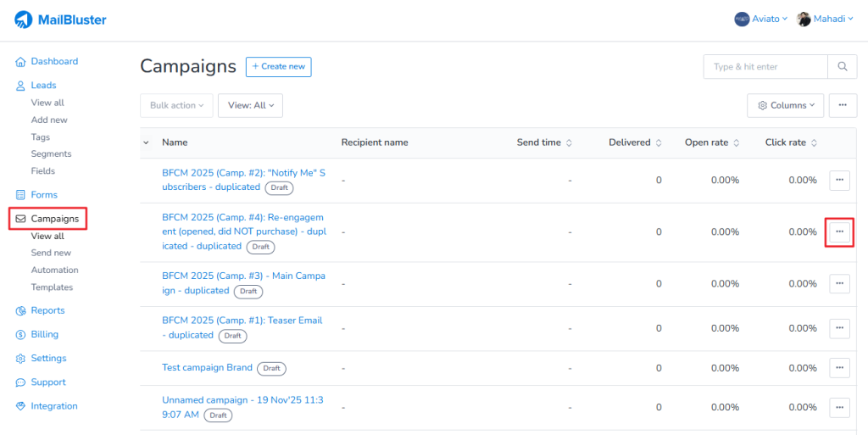Open actions menu for Test campaign Brand
This screenshot has width=868, height=435.
coord(839,367)
